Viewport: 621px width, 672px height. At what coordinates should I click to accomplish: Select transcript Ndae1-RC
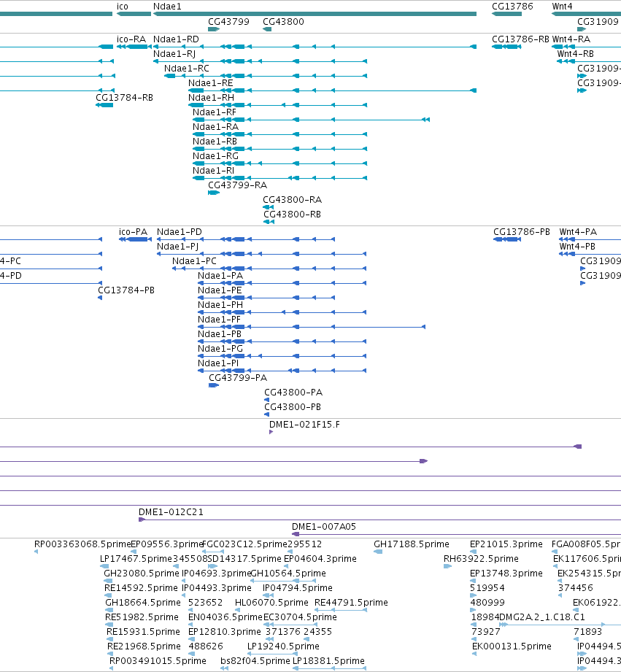(186, 69)
